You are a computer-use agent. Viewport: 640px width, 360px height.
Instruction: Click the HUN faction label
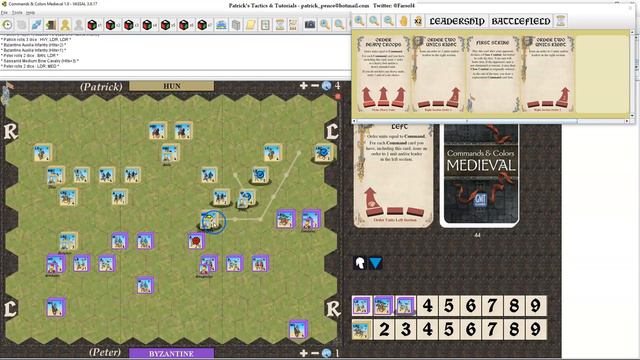click(171, 86)
